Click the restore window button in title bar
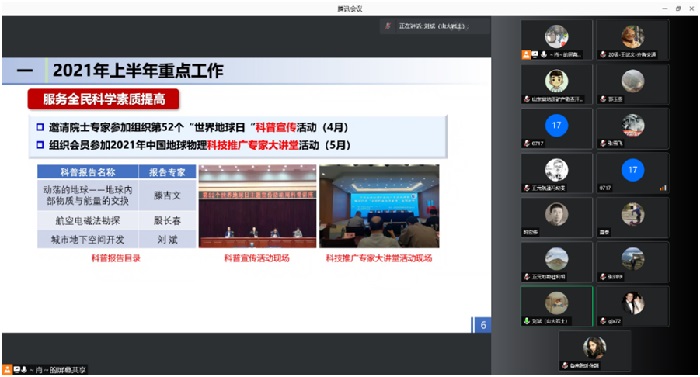The image size is (700, 377). pos(678,8)
